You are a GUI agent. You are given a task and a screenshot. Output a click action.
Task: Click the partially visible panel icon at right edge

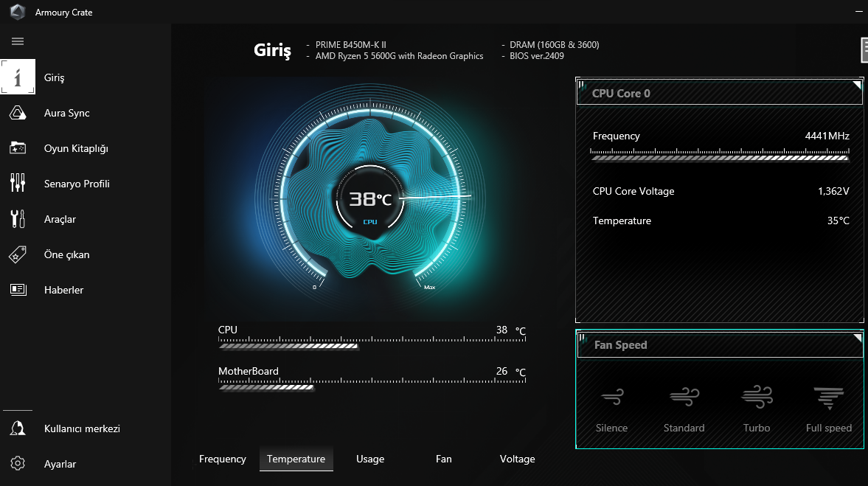coord(864,50)
